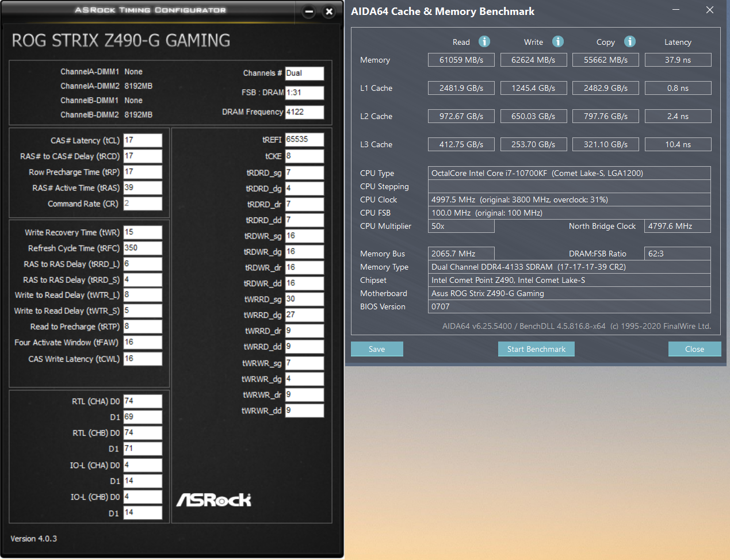The width and height of the screenshot is (730, 560).
Task: Click the CPU Type value field
Action: (570, 173)
